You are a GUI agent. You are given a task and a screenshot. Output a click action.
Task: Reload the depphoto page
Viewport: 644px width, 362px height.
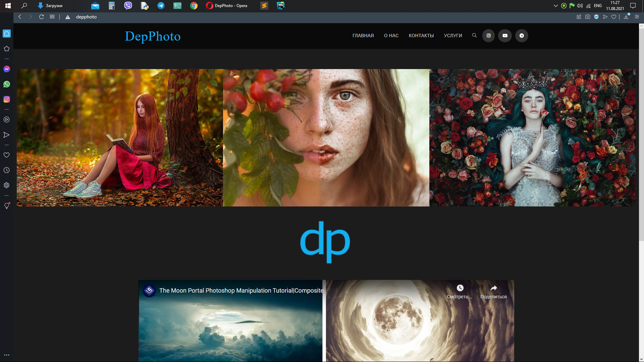click(x=41, y=17)
